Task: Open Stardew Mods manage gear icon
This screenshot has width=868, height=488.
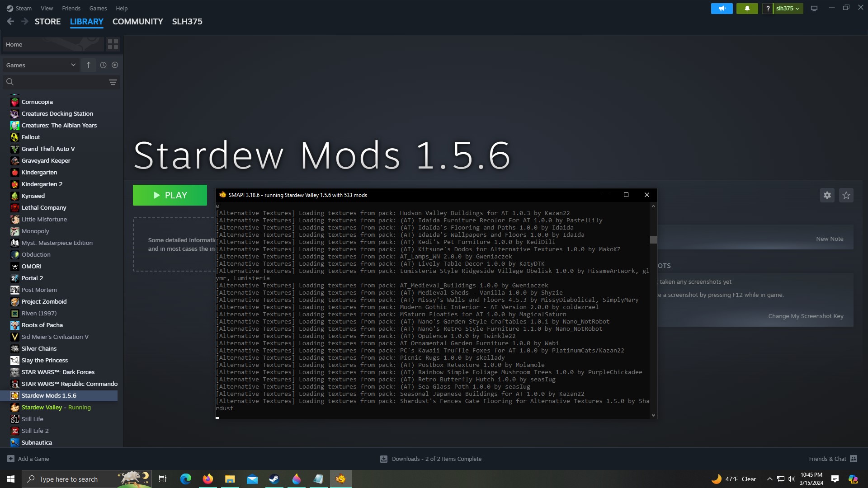Action: point(827,195)
